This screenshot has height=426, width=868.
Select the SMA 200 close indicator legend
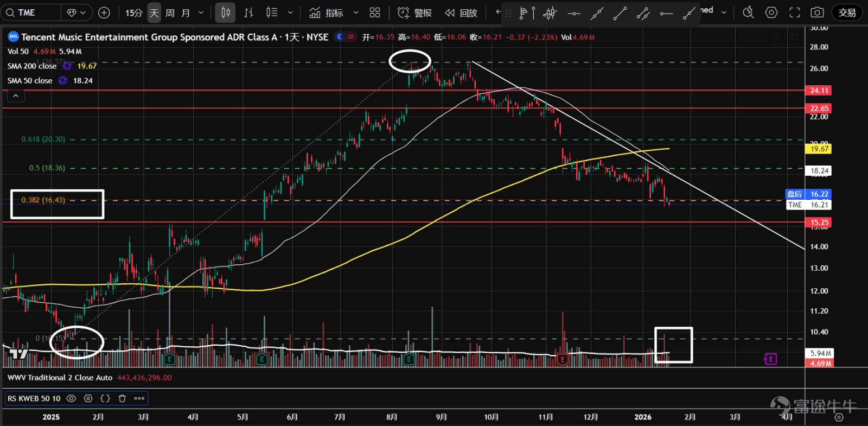(32, 66)
